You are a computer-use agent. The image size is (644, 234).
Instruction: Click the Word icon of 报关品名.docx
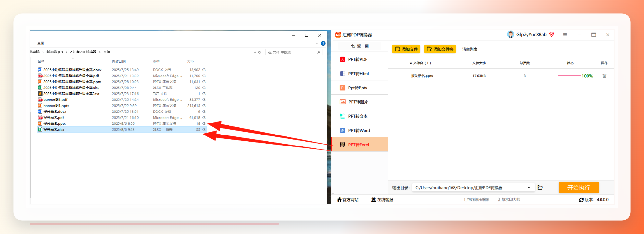pos(40,111)
